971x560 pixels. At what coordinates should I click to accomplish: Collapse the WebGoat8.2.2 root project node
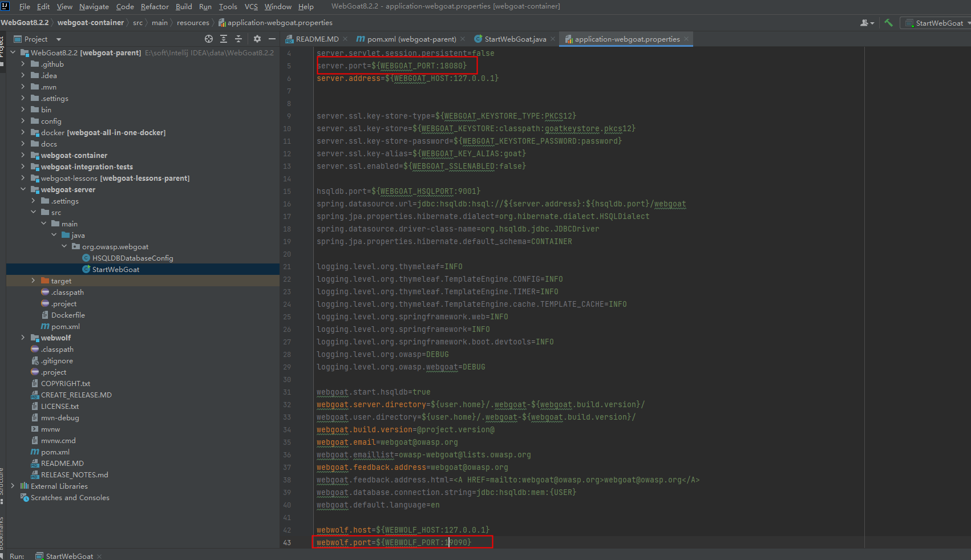13,52
